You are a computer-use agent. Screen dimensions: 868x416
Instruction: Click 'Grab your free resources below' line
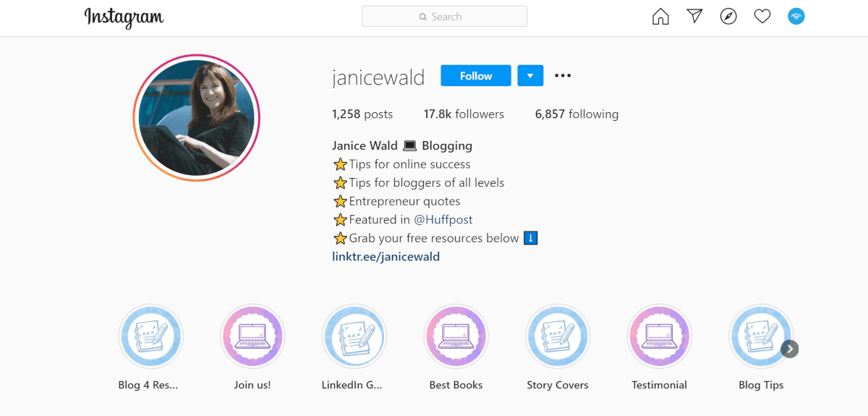tap(435, 239)
